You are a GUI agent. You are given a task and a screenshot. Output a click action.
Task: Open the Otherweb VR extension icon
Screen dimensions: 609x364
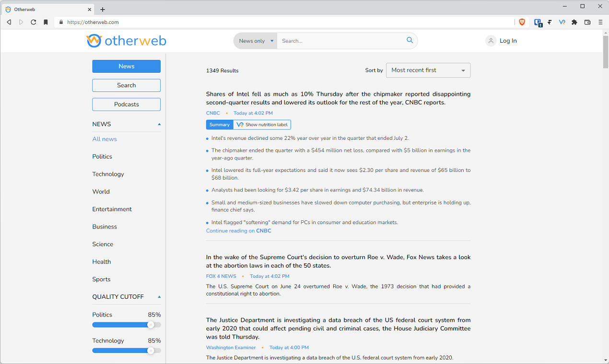point(562,22)
